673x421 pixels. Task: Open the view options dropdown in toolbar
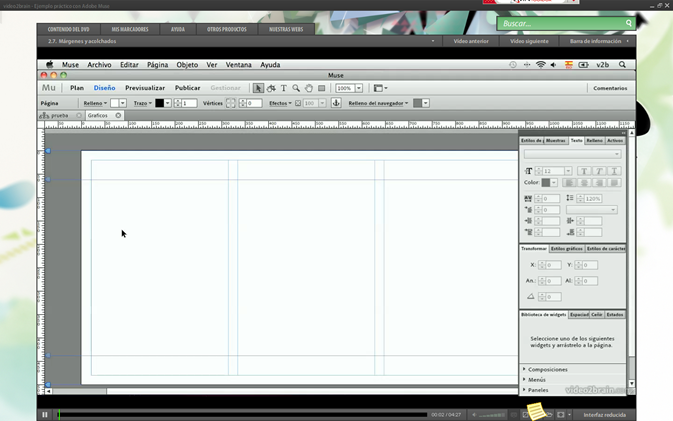[x=380, y=88]
